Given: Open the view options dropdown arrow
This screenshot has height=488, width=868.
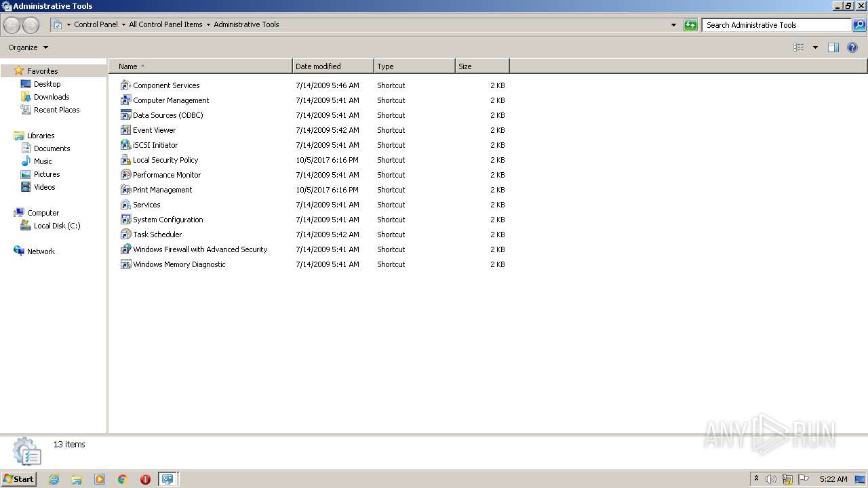Looking at the screenshot, I should click(815, 47).
